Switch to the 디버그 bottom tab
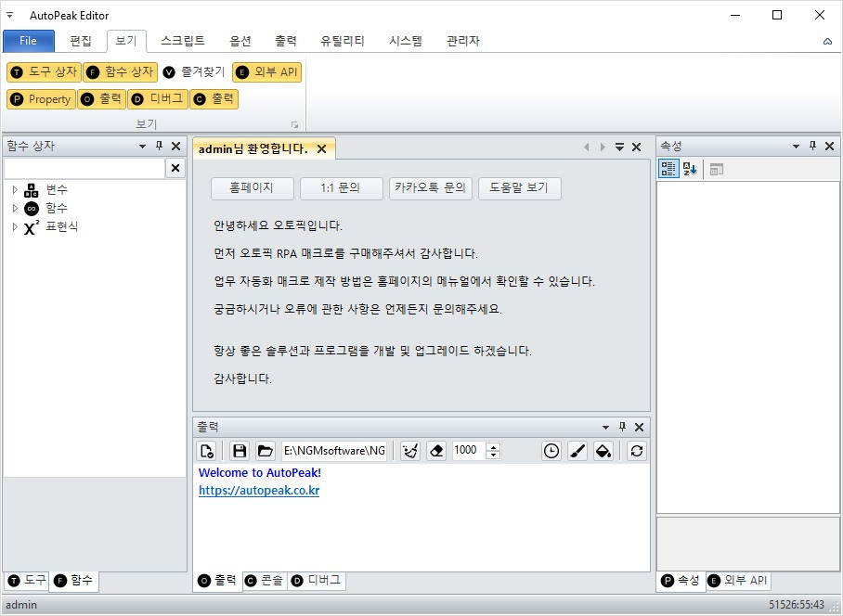Screen dimensions: 843x616 (316, 581)
